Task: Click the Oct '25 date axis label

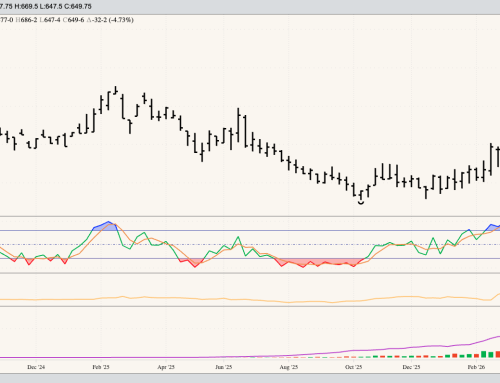Action: [353, 367]
